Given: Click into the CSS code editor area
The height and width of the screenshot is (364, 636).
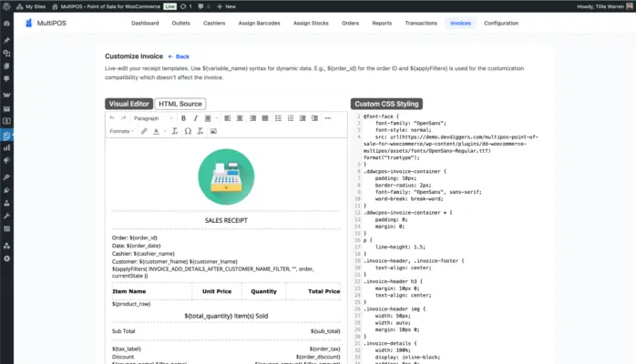Looking at the screenshot, I should (x=450, y=237).
